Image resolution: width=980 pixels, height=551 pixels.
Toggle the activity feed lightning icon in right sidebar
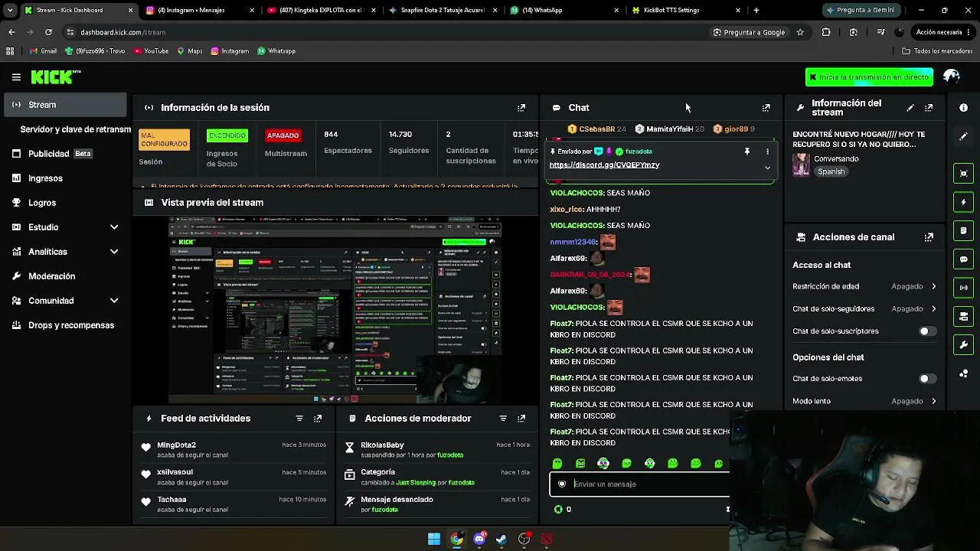[964, 202]
